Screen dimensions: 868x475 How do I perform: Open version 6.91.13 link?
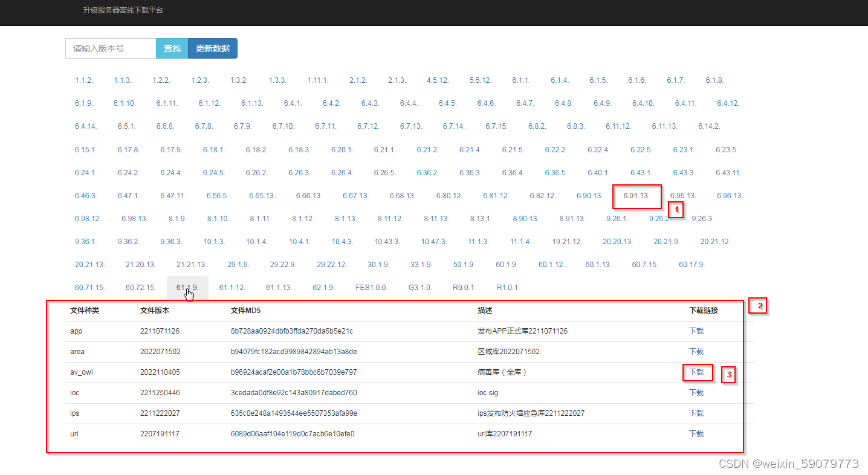point(636,196)
